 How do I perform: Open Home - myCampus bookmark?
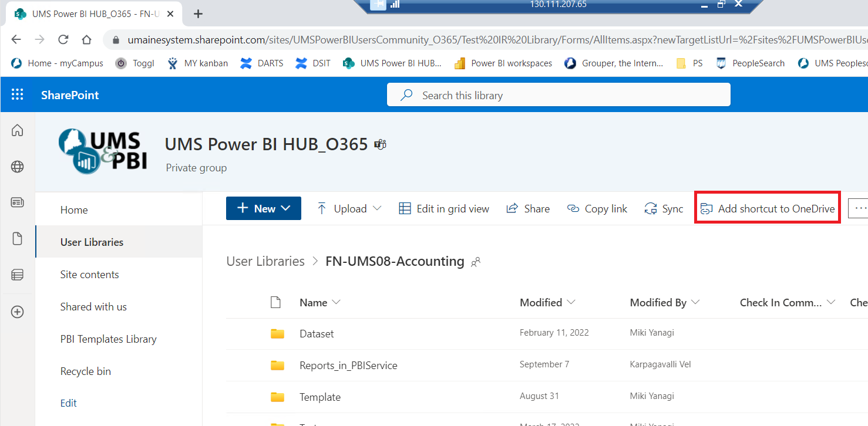(x=58, y=63)
